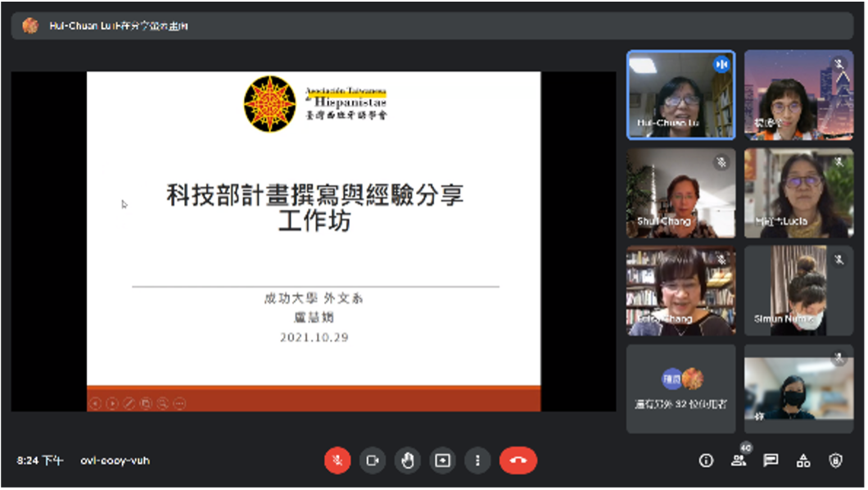Open the activities shapes icon

point(803,461)
